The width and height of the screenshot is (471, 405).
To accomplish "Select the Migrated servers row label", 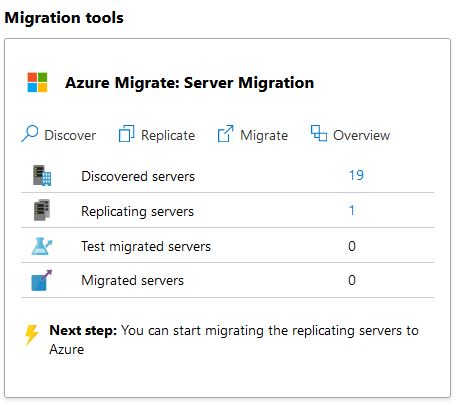I will (133, 280).
